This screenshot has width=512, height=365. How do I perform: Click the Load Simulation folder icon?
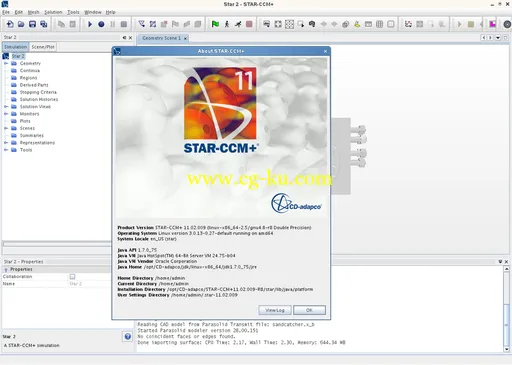pos(21,24)
